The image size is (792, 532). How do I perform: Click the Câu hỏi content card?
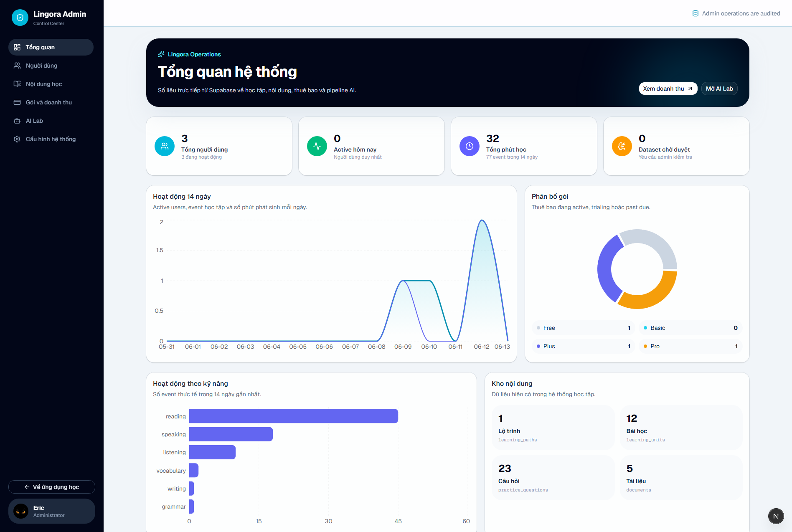coord(553,478)
